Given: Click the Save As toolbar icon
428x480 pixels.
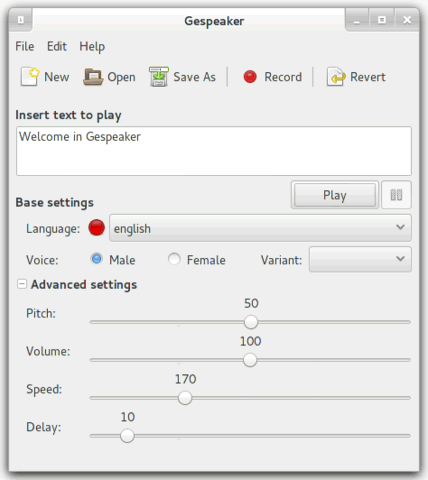Looking at the screenshot, I should click(x=159, y=77).
